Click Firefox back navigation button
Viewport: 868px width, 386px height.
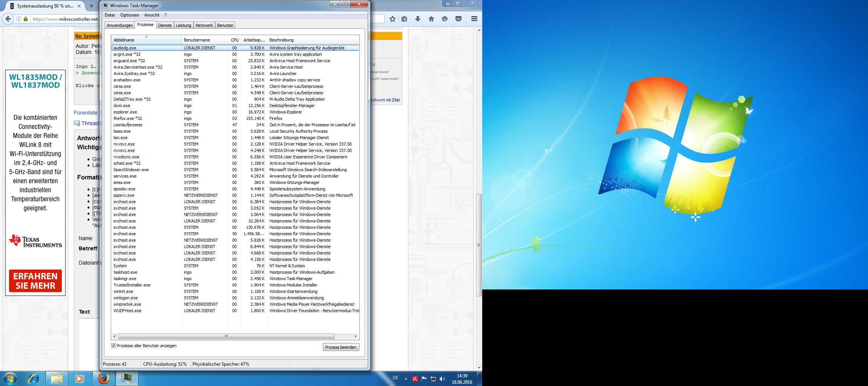coord(8,18)
